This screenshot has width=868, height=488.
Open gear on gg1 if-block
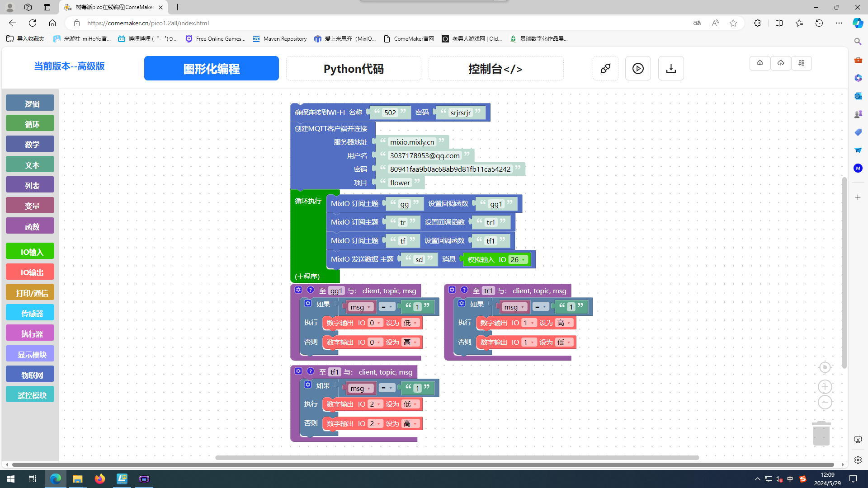(x=308, y=303)
